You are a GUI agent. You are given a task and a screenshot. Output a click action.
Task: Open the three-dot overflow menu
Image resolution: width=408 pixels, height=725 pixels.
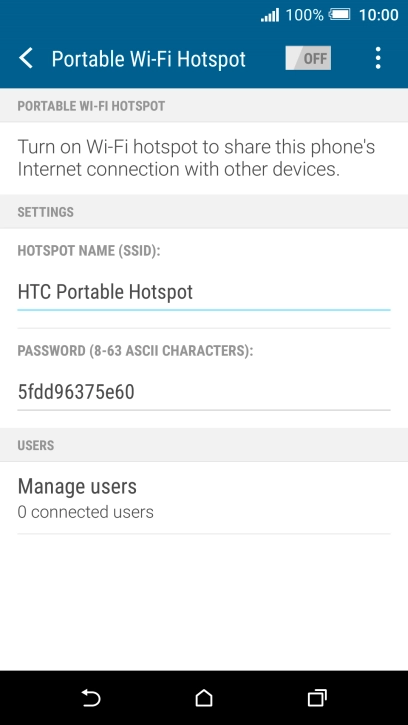pyautogui.click(x=378, y=59)
